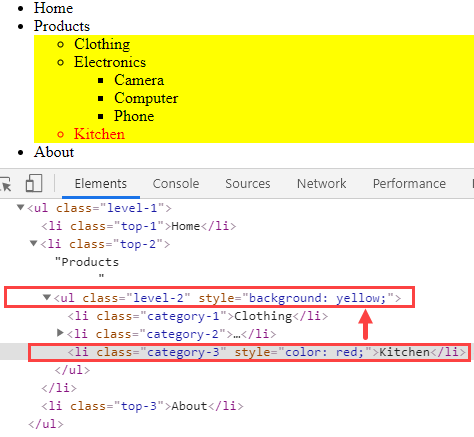The height and width of the screenshot is (437, 474).
Task: Click the final closing </ul> tag
Action: [46, 424]
